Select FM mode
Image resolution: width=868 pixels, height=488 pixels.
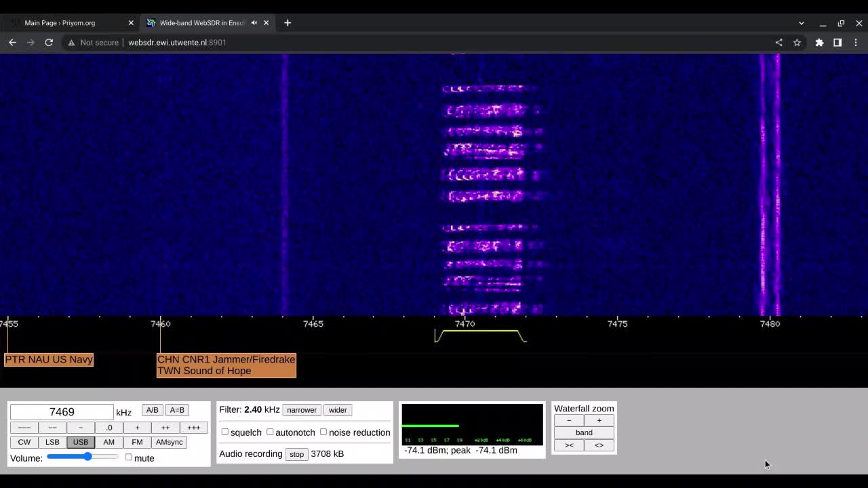point(137,442)
